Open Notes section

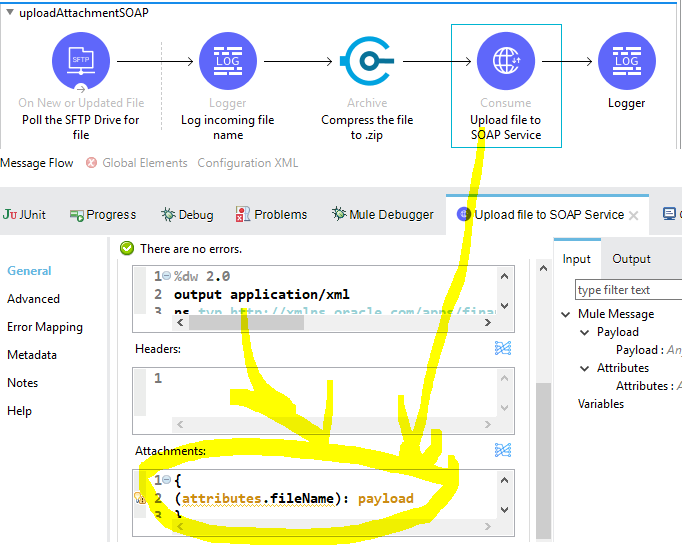[23, 383]
